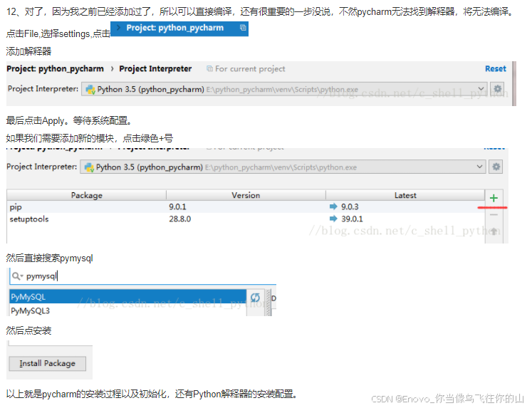
Task: Open the upper Project Interpreter dropdown arrow
Action: (481, 89)
